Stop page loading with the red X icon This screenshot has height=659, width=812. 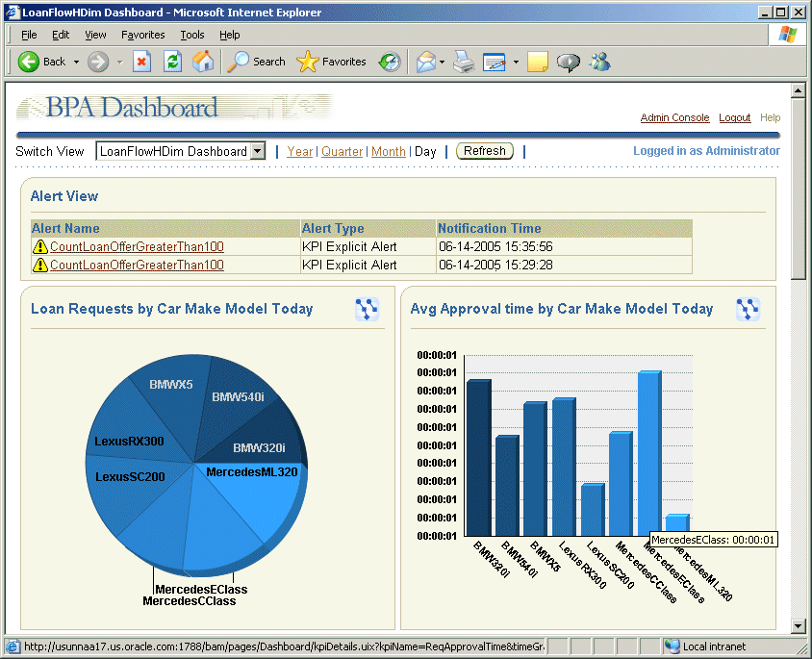pyautogui.click(x=141, y=62)
